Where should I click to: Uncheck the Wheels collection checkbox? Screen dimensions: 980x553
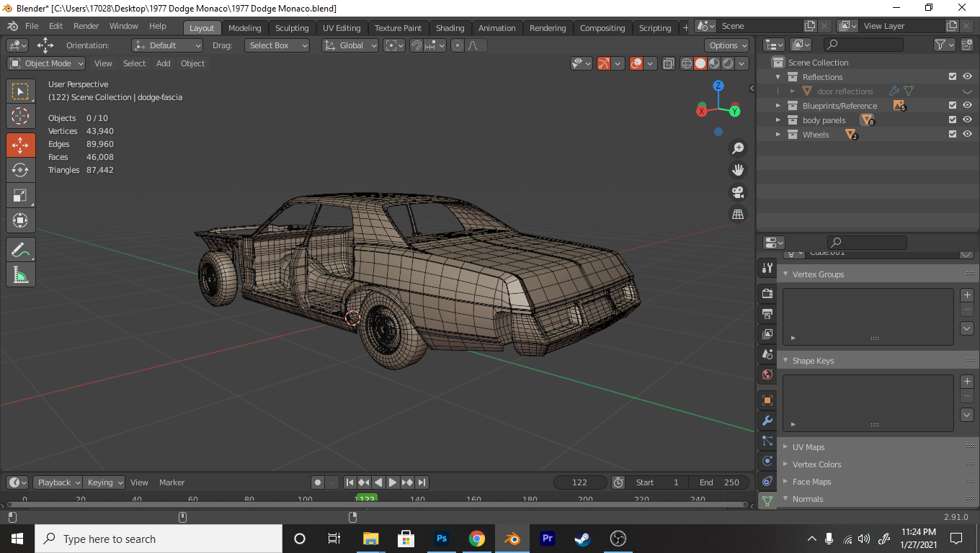click(953, 135)
